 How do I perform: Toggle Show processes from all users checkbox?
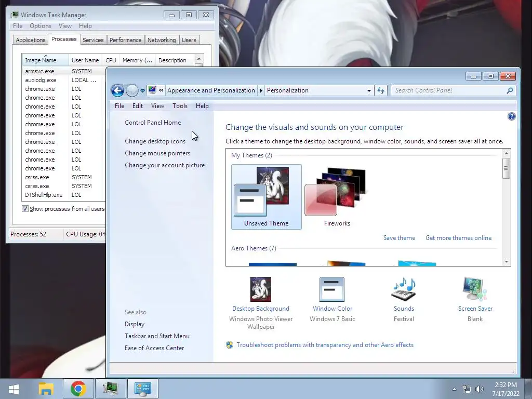pyautogui.click(x=25, y=209)
